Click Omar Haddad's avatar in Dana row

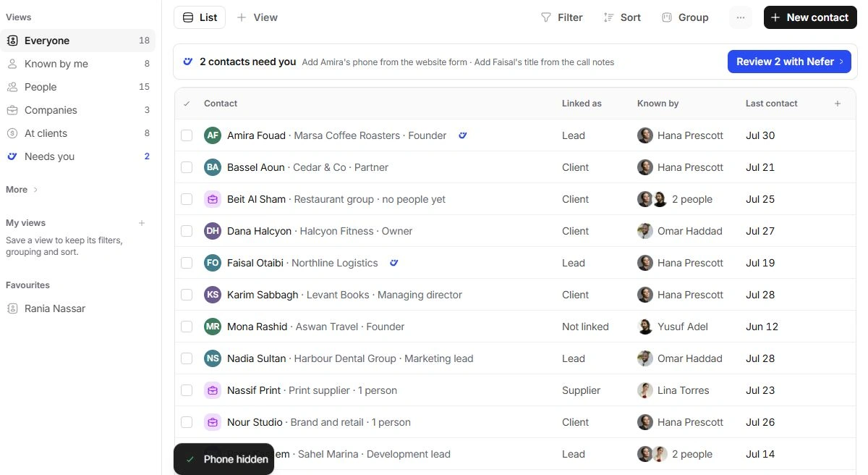click(645, 231)
